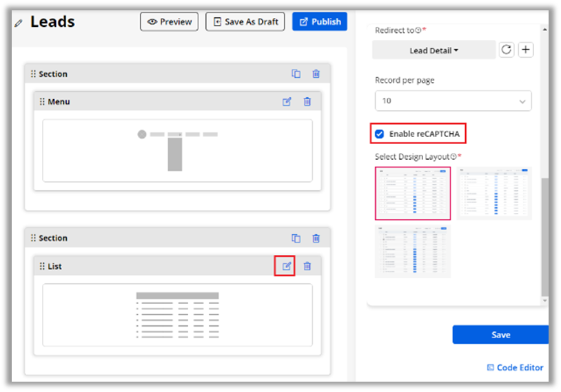Open the Code Editor link

point(515,367)
